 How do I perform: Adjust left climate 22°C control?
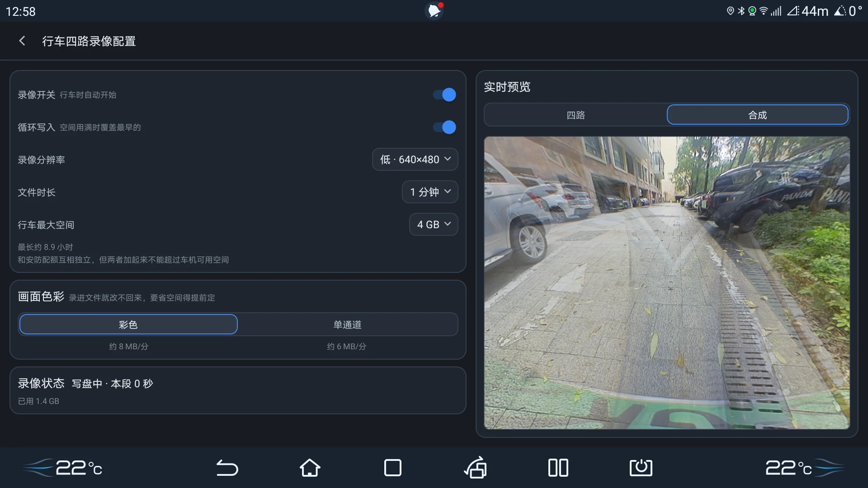[x=63, y=468]
